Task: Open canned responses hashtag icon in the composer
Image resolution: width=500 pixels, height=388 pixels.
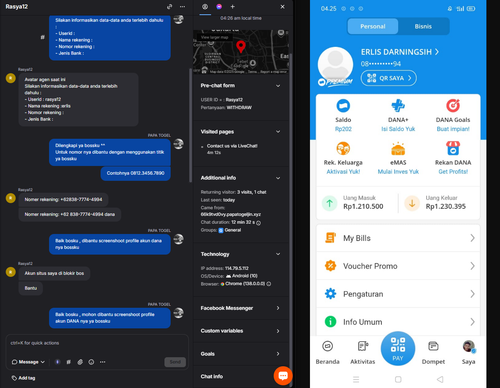Action: click(x=69, y=362)
